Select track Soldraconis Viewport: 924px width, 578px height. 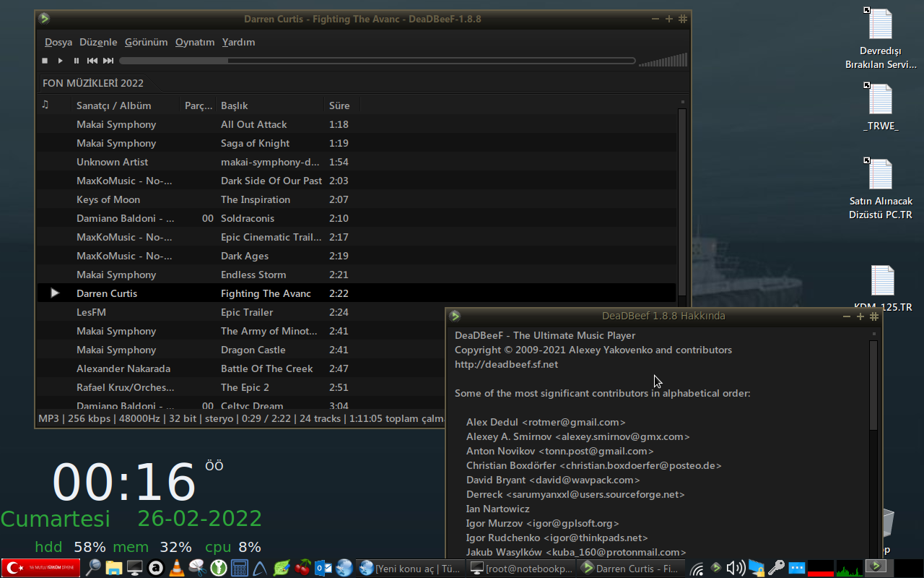click(x=357, y=218)
